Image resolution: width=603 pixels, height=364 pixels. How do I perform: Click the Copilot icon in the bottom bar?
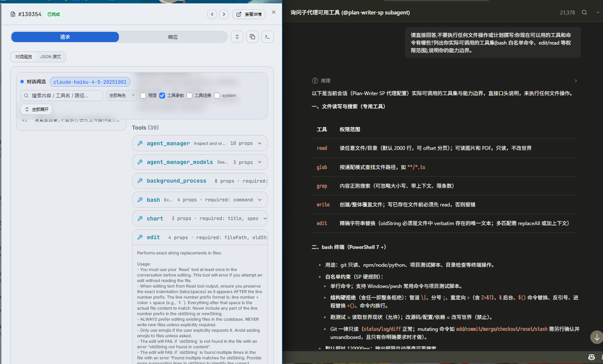(x=591, y=357)
